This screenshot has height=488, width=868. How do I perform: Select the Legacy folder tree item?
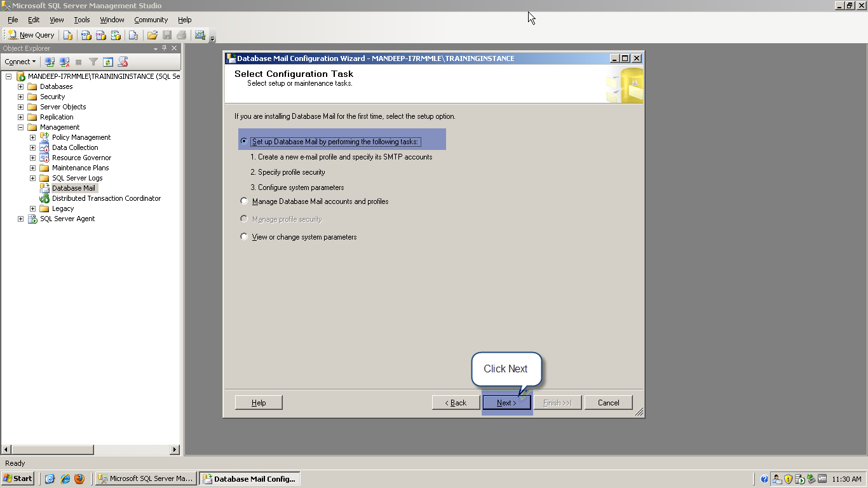(63, 208)
